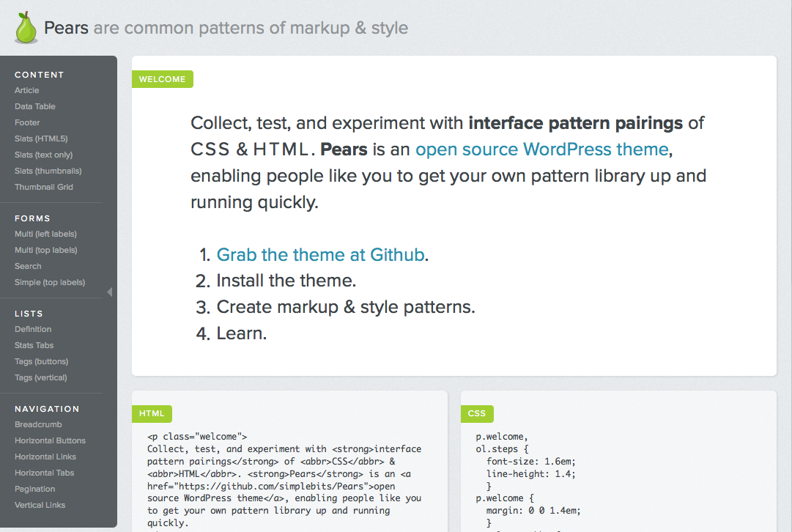This screenshot has width=792, height=532.
Task: Click the LISTS sidebar heading
Action: [29, 314]
